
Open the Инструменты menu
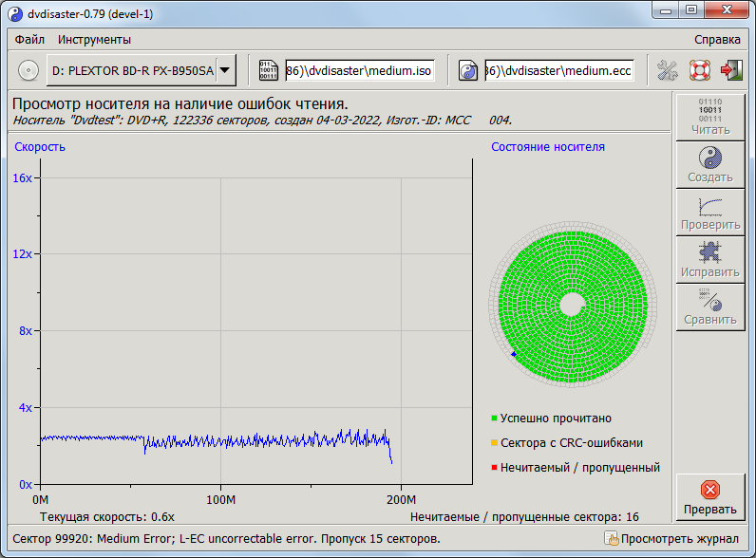[94, 40]
